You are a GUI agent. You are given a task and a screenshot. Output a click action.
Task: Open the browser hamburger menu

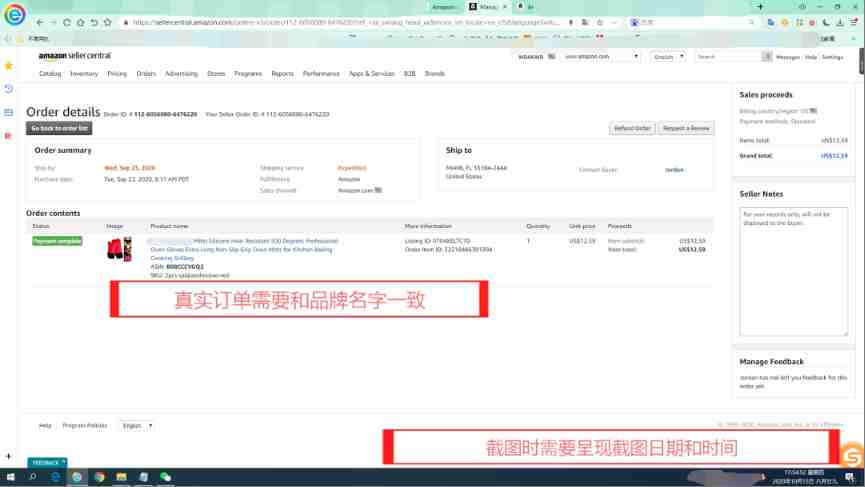click(x=853, y=23)
